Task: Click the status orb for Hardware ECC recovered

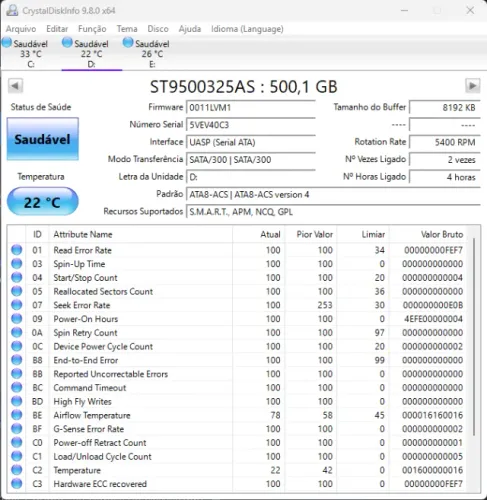Action: tap(17, 484)
